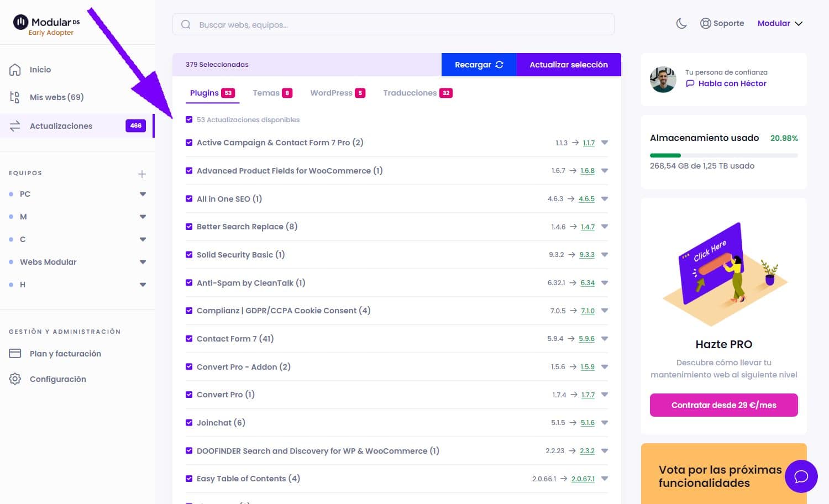
Task: Click the Soporte lifebuoy icon
Action: [x=705, y=23]
